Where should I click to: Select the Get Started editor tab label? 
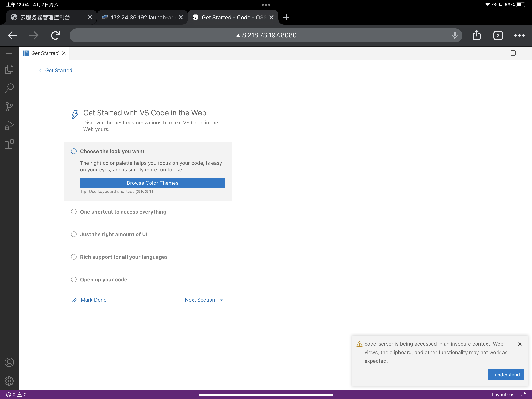(45, 53)
